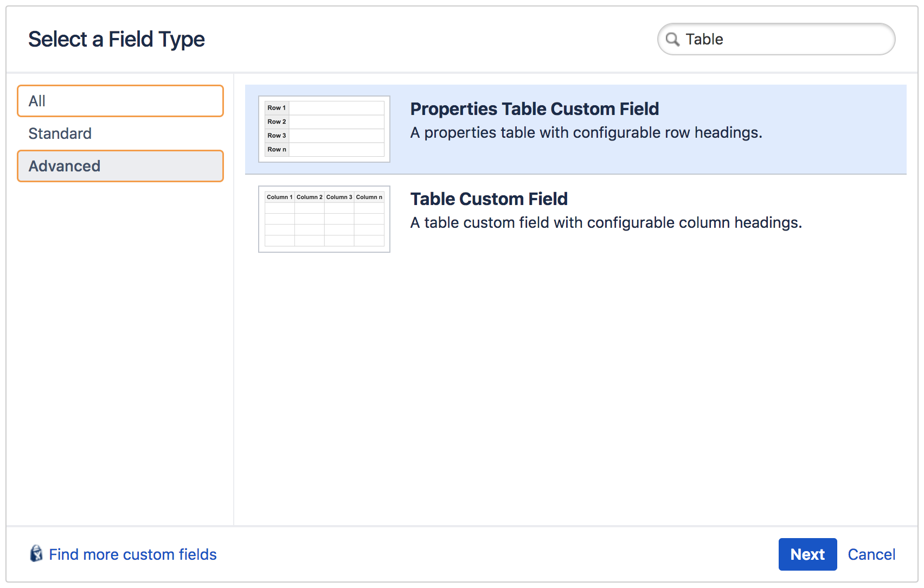
Task: Click the Row 1 label in Properties Table preview
Action: click(277, 107)
